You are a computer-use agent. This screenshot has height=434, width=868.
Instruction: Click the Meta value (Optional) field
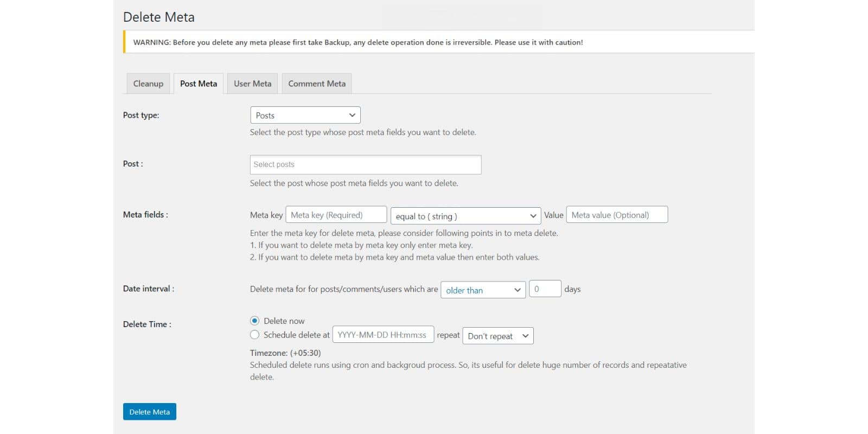pos(617,215)
